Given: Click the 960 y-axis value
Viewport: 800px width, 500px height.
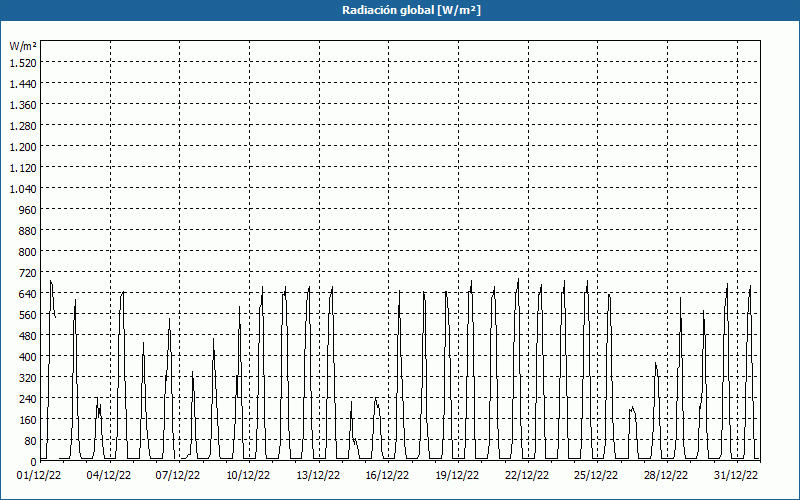Looking at the screenshot, I should click(28, 210).
